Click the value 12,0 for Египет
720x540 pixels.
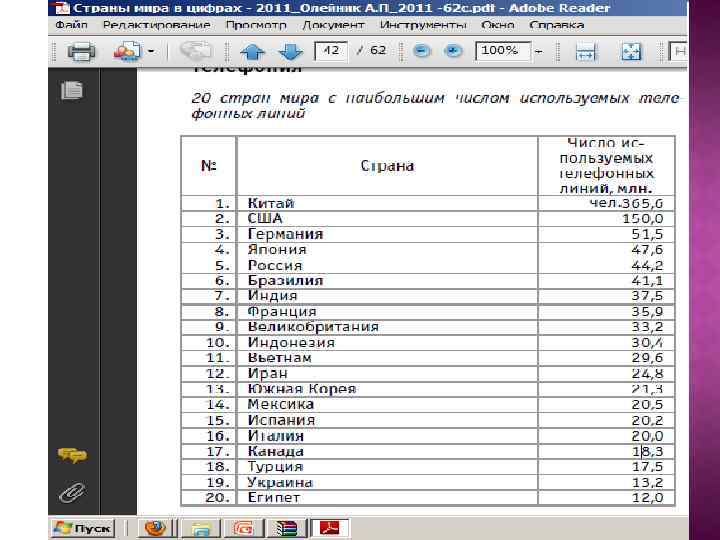(x=647, y=498)
